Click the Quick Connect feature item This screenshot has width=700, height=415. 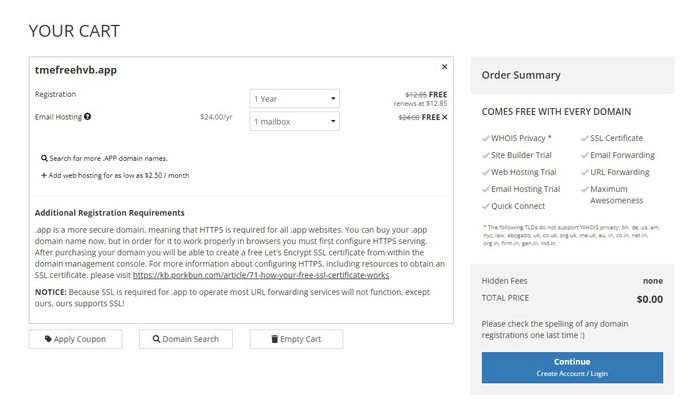coord(516,206)
